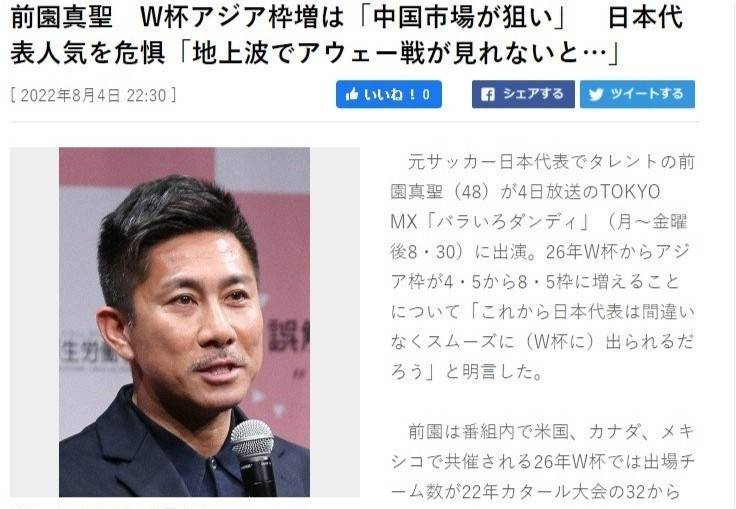Click the microphone in the photo

tap(254, 457)
